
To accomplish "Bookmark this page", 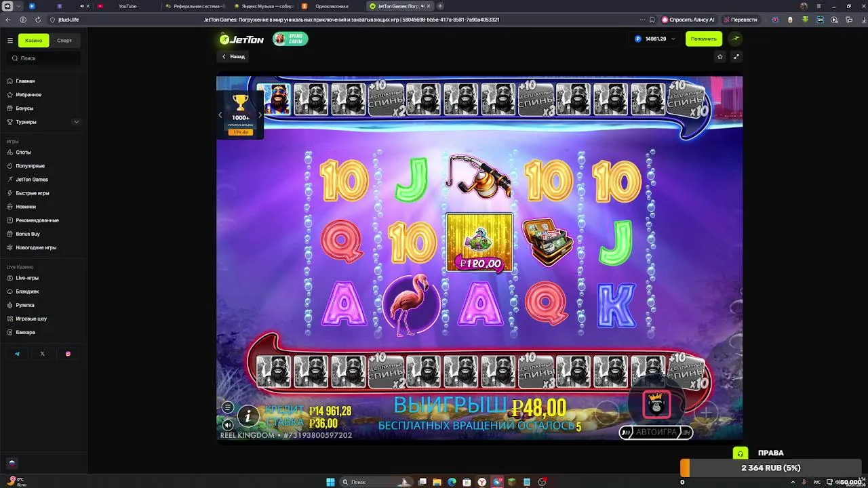I will point(652,20).
